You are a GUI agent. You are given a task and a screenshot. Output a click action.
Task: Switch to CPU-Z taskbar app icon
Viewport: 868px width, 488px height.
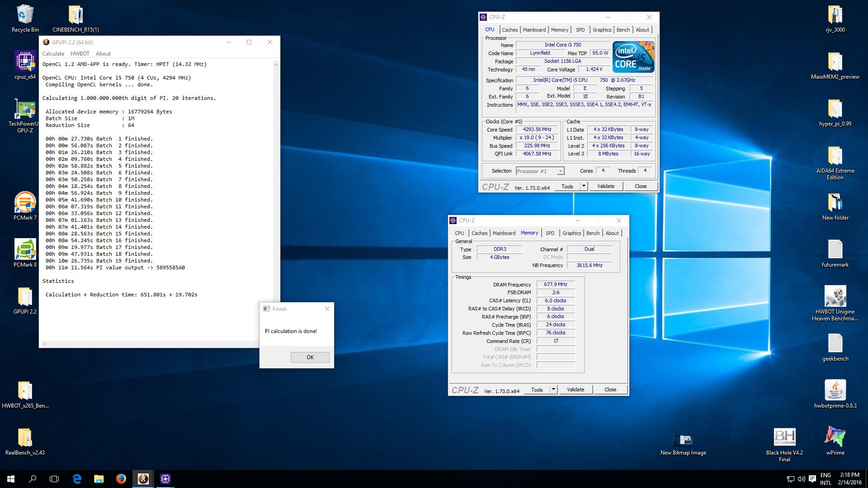click(165, 479)
